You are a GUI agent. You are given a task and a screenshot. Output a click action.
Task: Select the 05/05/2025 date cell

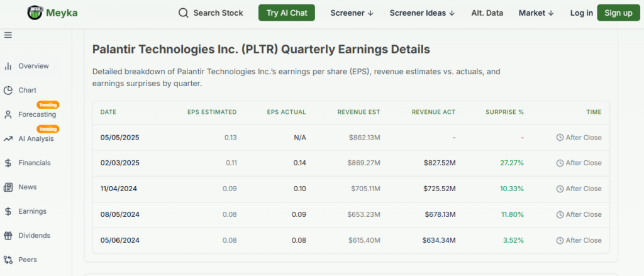click(x=120, y=138)
